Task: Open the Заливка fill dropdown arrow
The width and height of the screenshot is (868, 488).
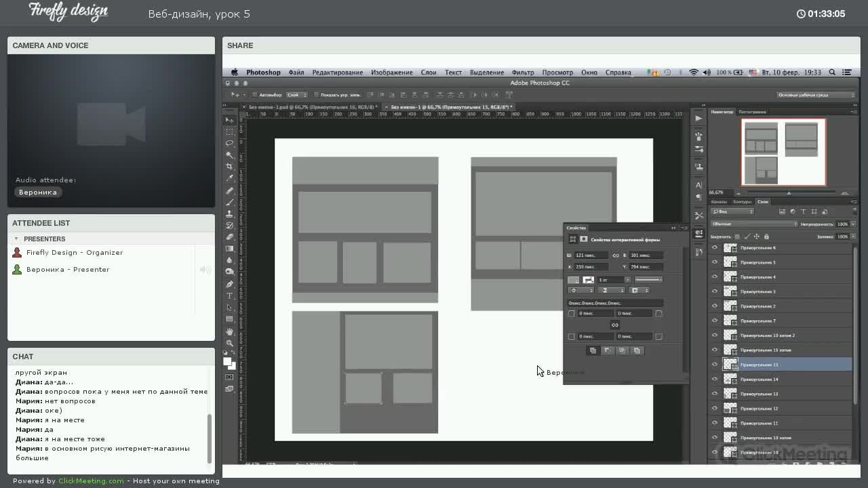Action: click(853, 237)
